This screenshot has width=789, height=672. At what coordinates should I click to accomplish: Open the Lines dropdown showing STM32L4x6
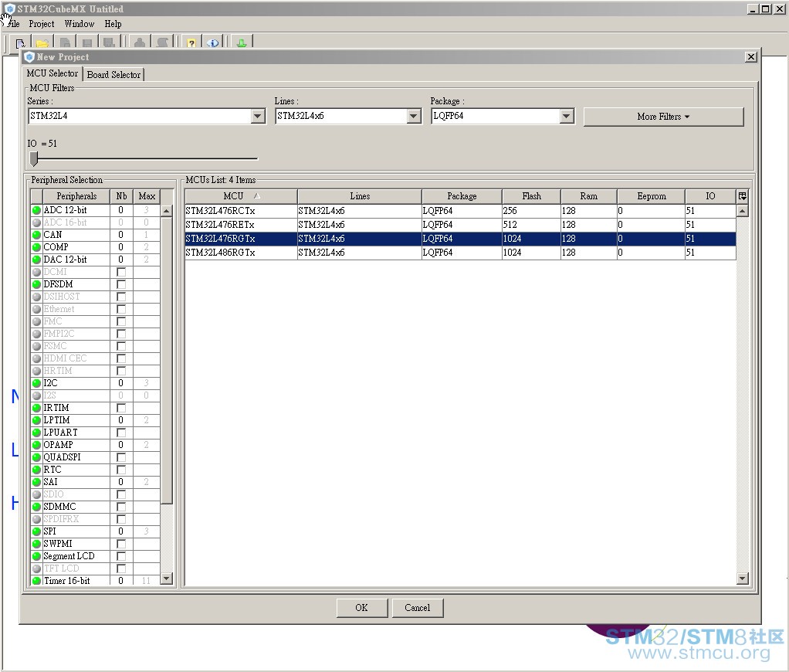tap(414, 117)
